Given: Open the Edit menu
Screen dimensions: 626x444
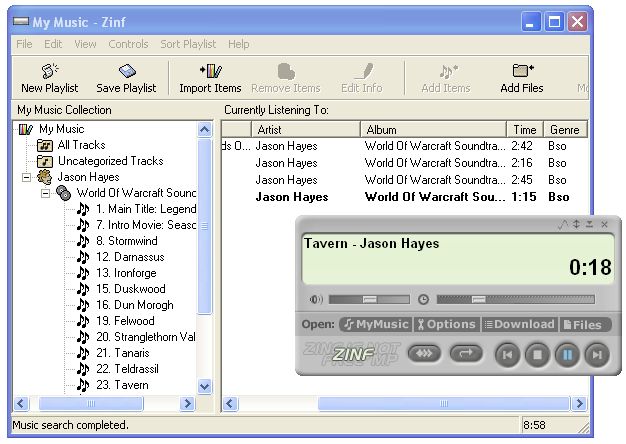Looking at the screenshot, I should [53, 44].
